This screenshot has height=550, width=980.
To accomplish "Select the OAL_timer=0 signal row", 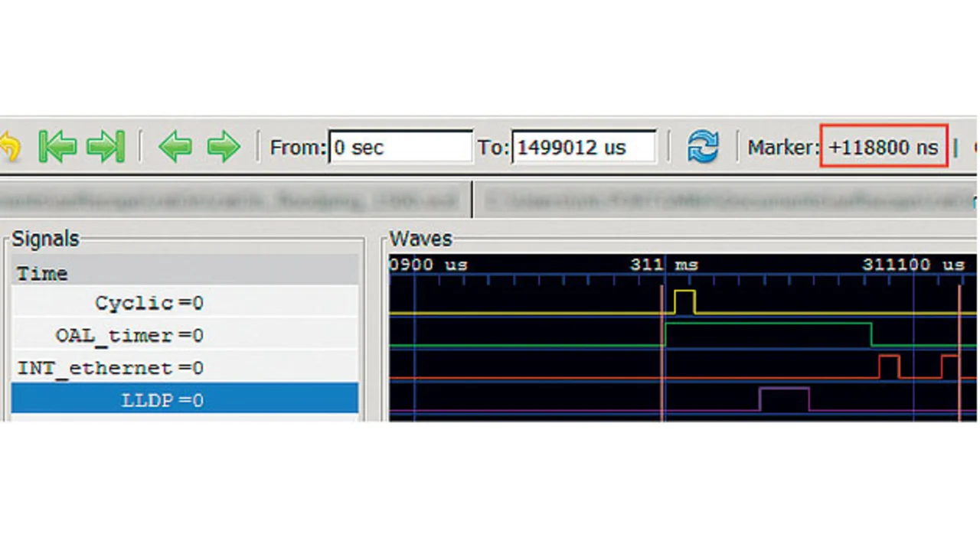I will 185,335.
